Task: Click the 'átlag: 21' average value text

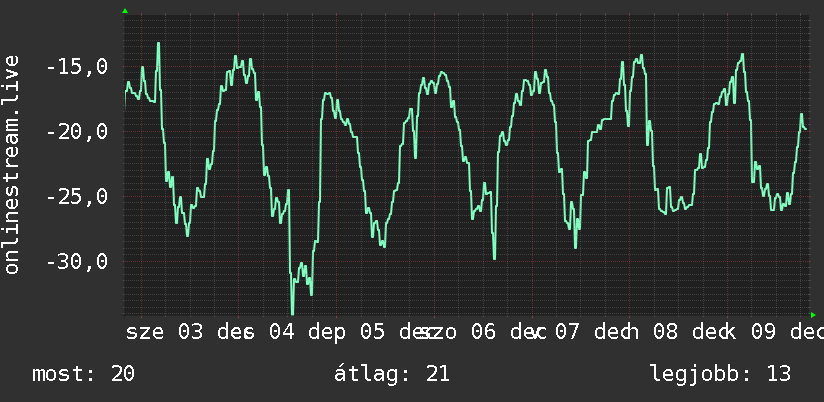Action: (x=392, y=374)
